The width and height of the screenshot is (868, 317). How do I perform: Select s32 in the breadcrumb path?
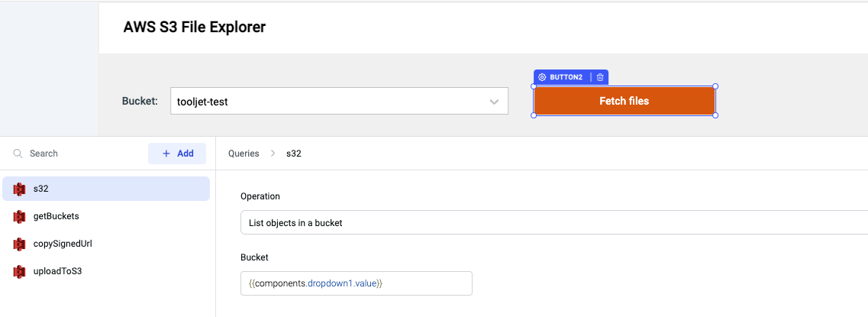294,154
